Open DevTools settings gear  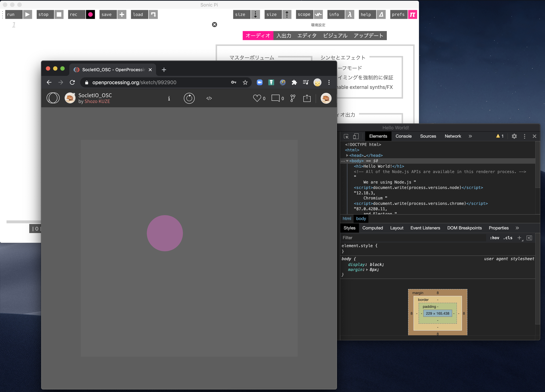pyautogui.click(x=514, y=136)
